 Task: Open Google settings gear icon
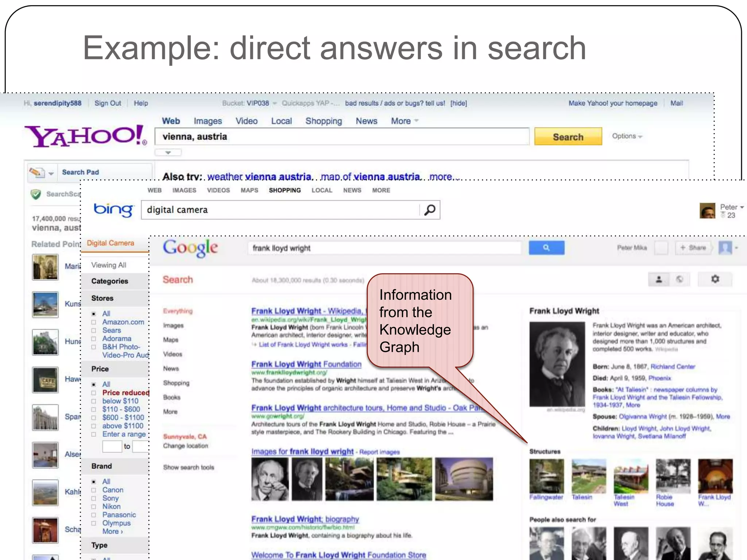tap(715, 279)
